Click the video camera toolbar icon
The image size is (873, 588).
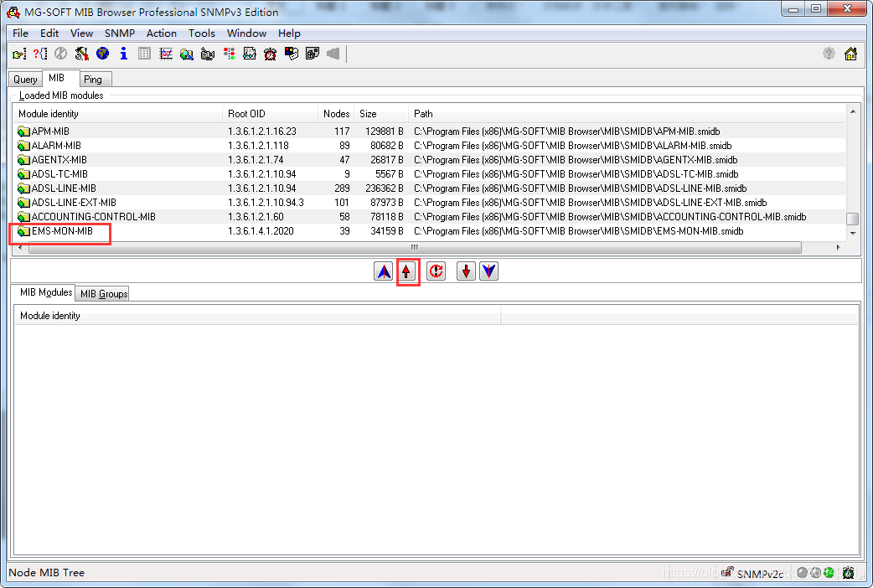tap(208, 54)
